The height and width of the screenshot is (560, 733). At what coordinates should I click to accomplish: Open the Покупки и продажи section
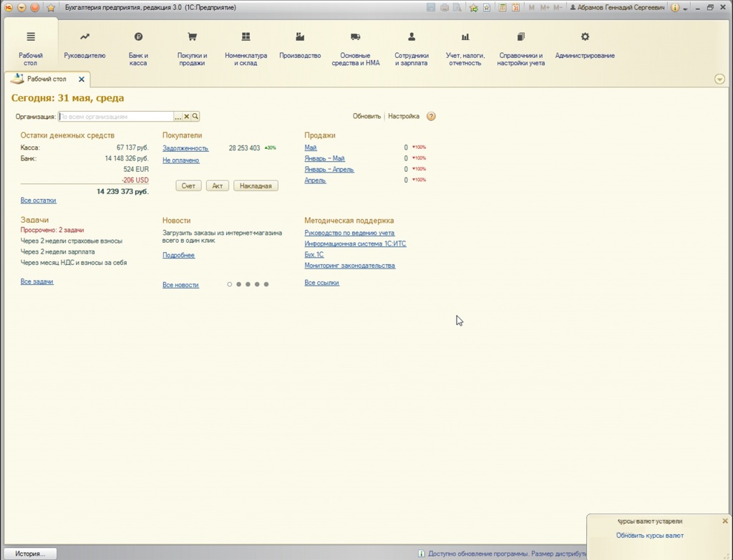[192, 49]
